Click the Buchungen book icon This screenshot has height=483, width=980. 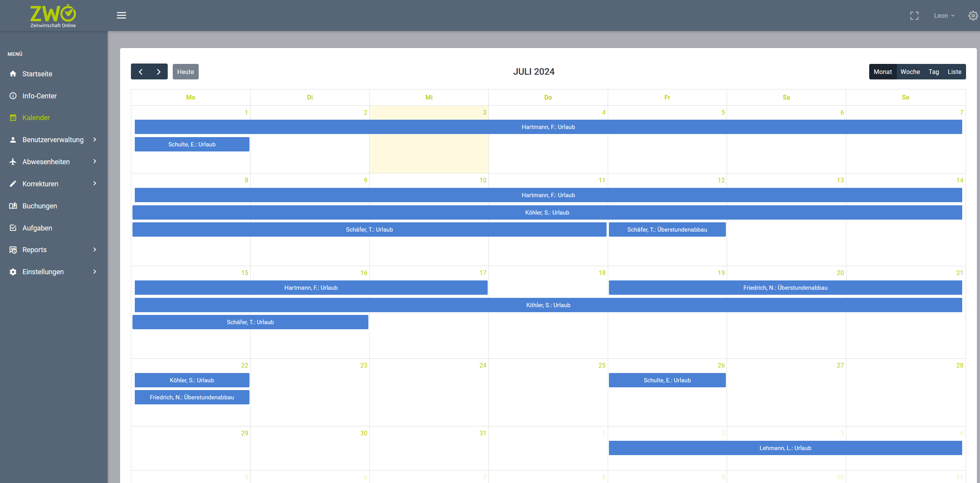point(13,206)
